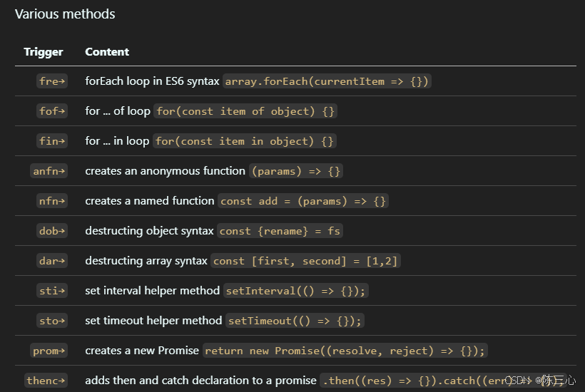Select the setInterval code snippet
This screenshot has width=585, height=392.
click(x=296, y=291)
